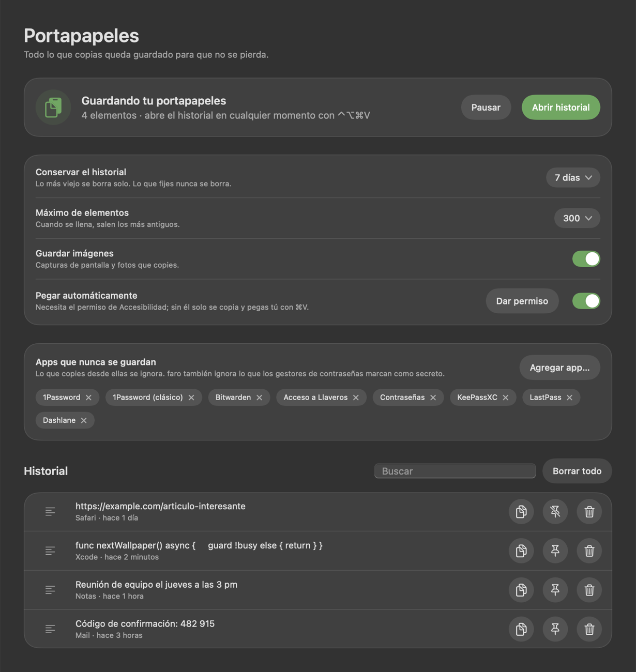Click text icon of example.com row
The height and width of the screenshot is (672, 636).
pos(50,512)
